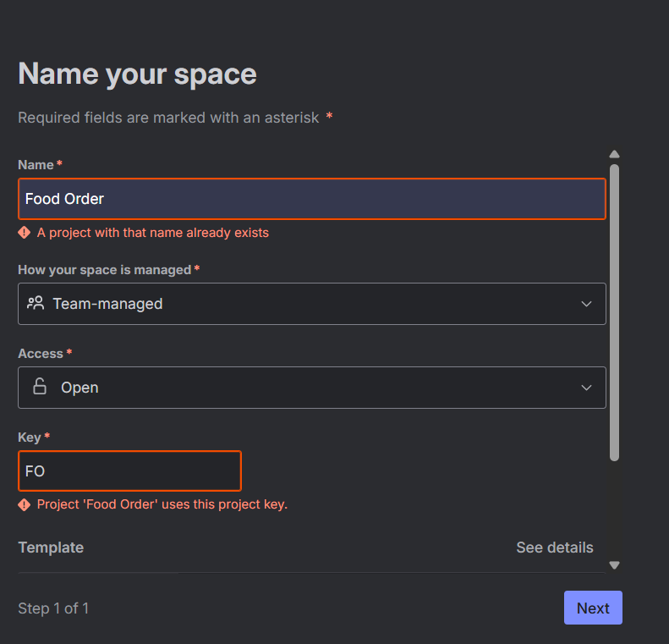Expand the Team-managed dropdown chevron
Screen dimensions: 669x644
pyautogui.click(x=587, y=304)
